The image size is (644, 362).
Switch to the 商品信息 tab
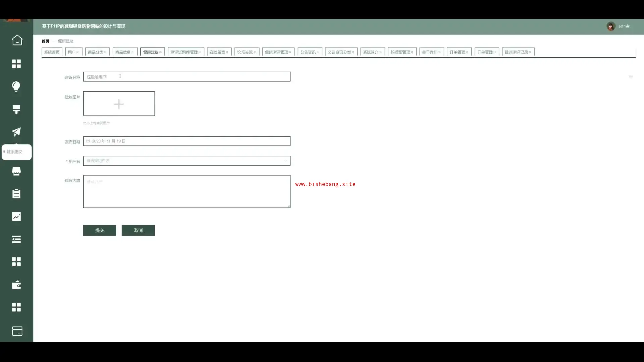coord(123,52)
